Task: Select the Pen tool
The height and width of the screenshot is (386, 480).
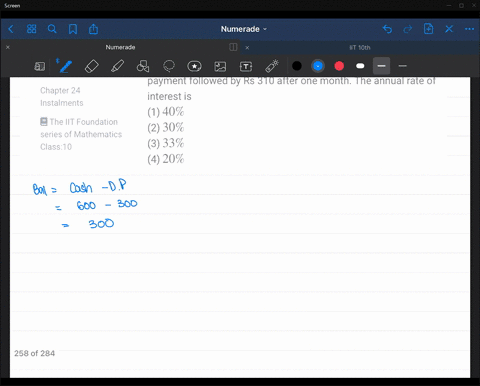Action: point(65,66)
